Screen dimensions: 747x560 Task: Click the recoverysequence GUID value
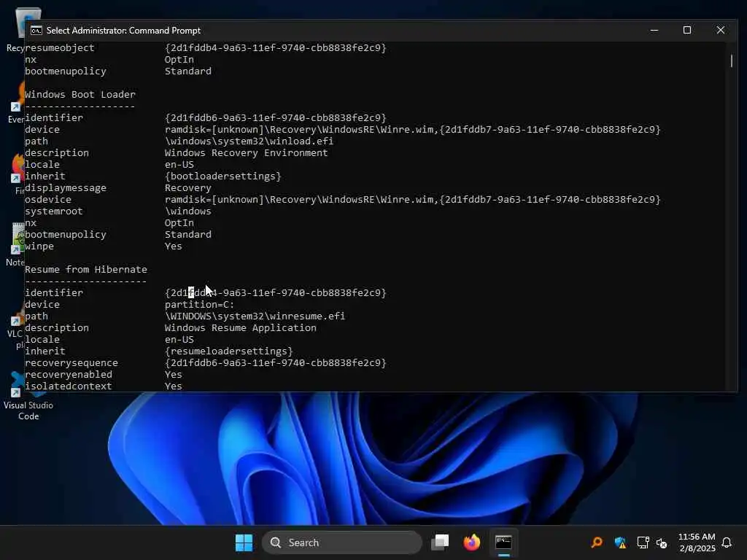275,363
